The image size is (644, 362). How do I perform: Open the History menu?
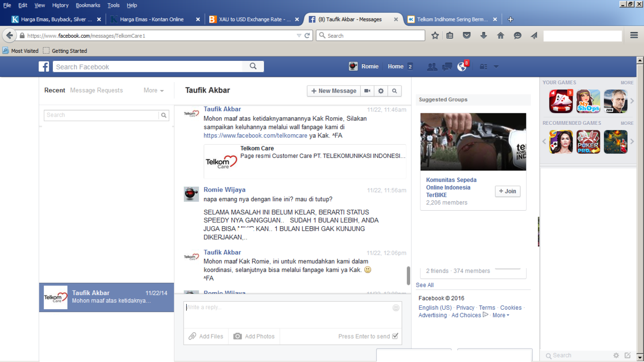point(60,5)
